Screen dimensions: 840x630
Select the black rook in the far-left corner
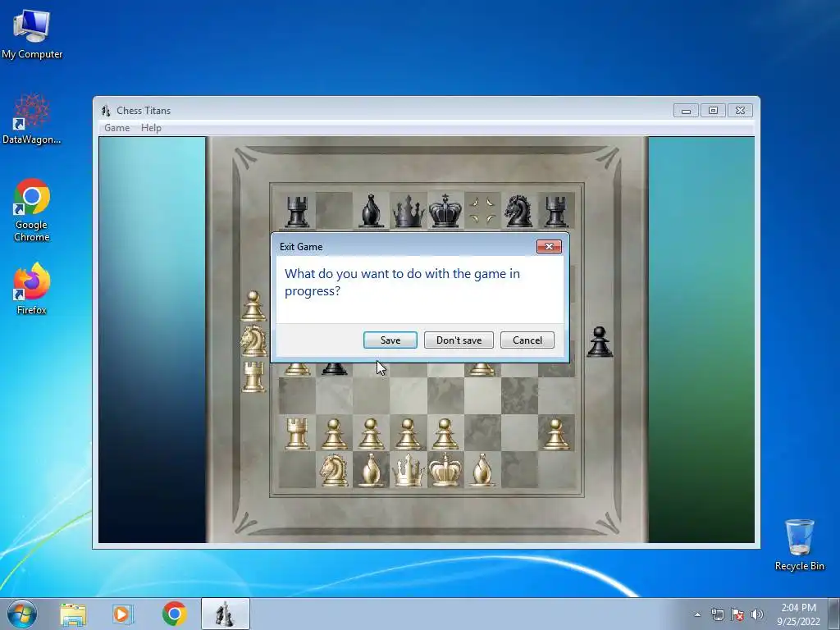click(297, 212)
